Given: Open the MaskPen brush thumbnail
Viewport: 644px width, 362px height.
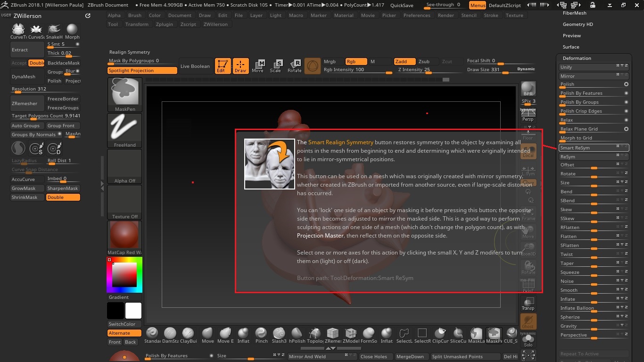Looking at the screenshot, I should point(125,95).
